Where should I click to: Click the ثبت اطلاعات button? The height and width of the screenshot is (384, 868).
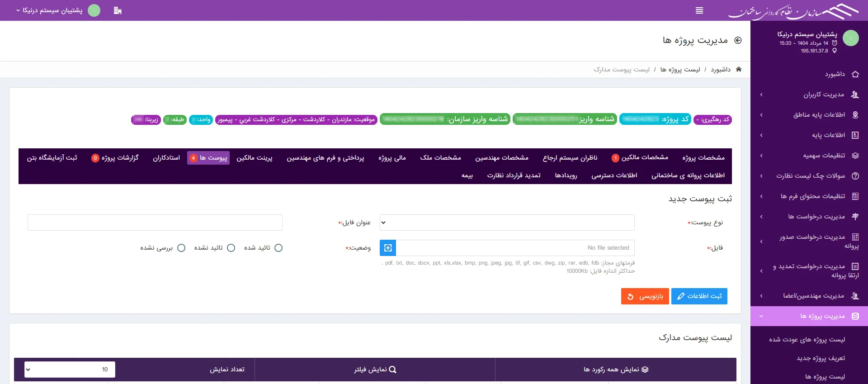click(699, 296)
